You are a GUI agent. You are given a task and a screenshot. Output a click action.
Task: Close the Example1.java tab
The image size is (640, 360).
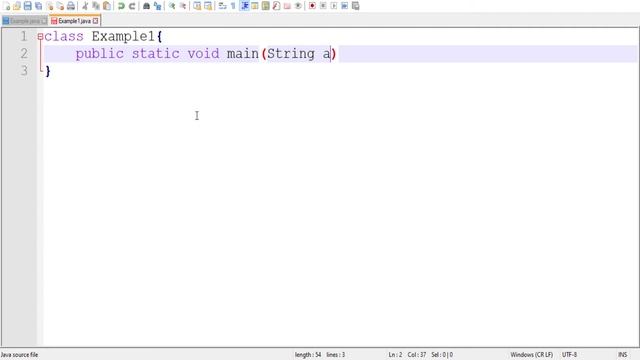(x=96, y=21)
